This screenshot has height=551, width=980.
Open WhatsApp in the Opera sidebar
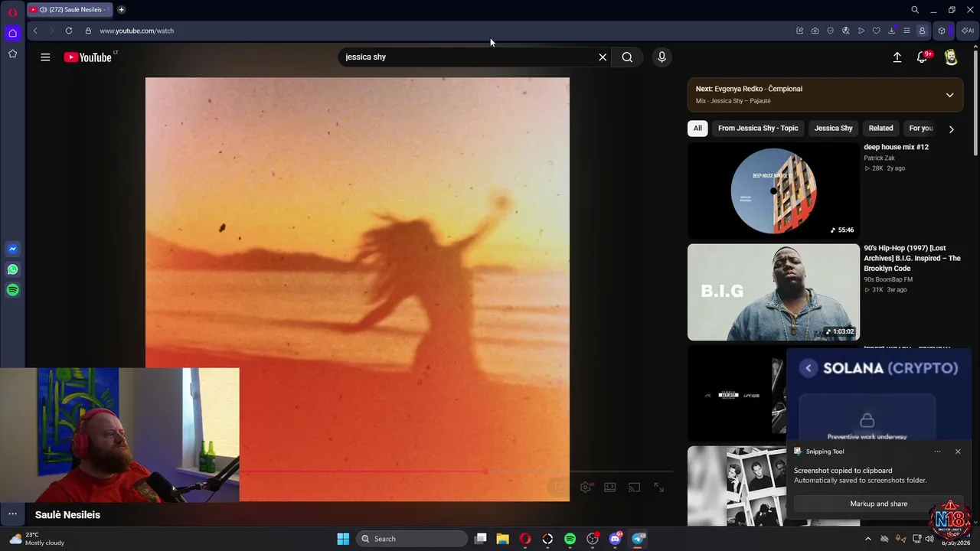tap(12, 269)
